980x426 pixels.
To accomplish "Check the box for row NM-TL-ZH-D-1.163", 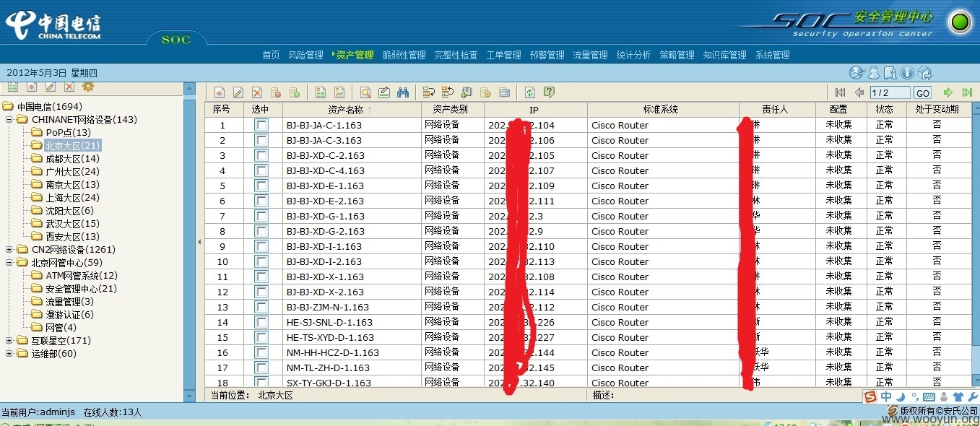I will click(261, 368).
